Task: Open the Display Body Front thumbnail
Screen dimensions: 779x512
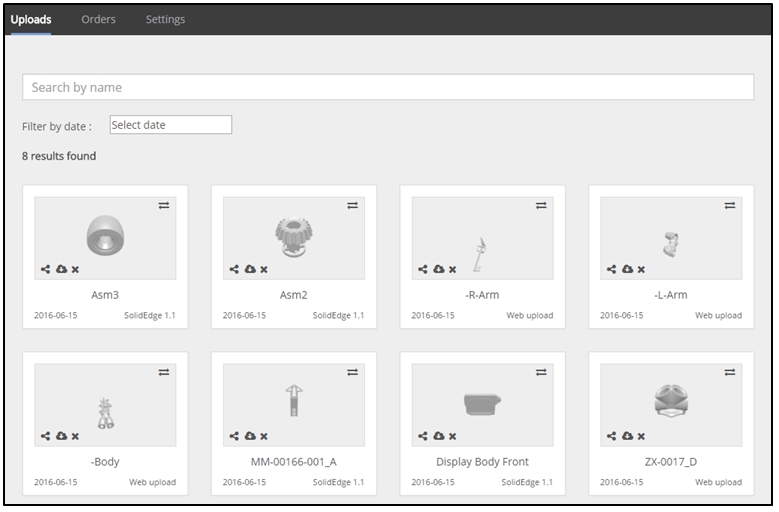Action: [482, 404]
